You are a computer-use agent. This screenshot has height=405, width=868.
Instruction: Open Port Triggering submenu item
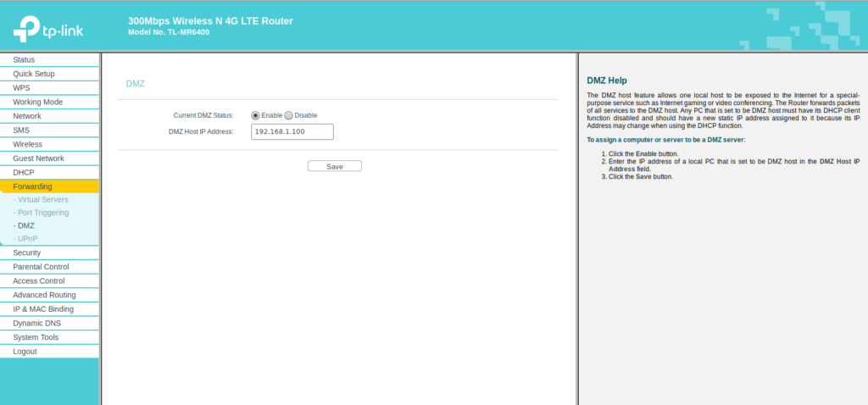coord(43,213)
